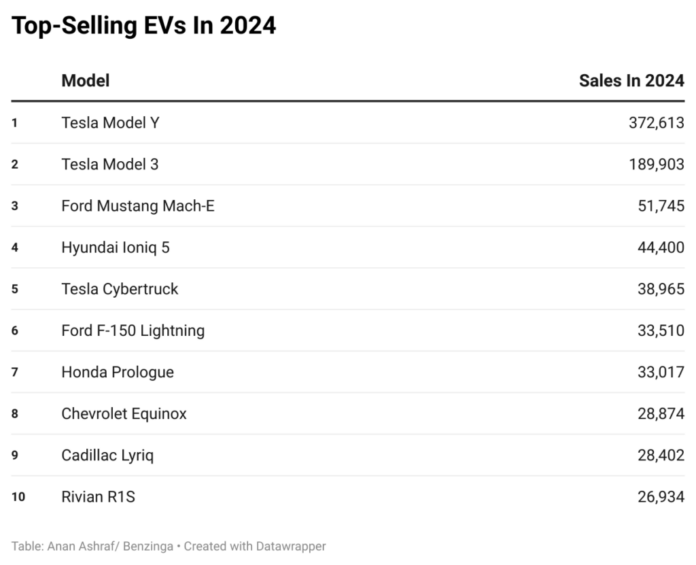Select the Ford F-150 Lightning entry
The width and height of the screenshot is (696, 565).
pos(133,330)
